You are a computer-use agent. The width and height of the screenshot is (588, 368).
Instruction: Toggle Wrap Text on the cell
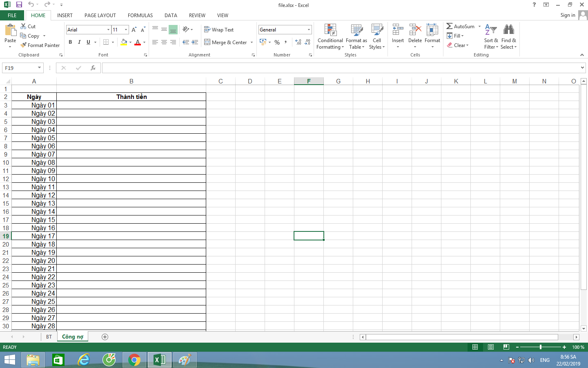(x=219, y=30)
